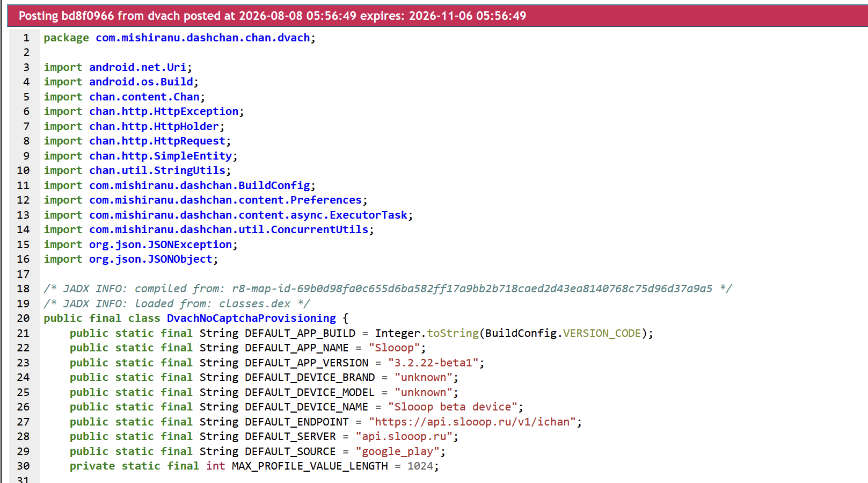
Task: Click line number 27 in the gutter
Action: pyautogui.click(x=23, y=422)
